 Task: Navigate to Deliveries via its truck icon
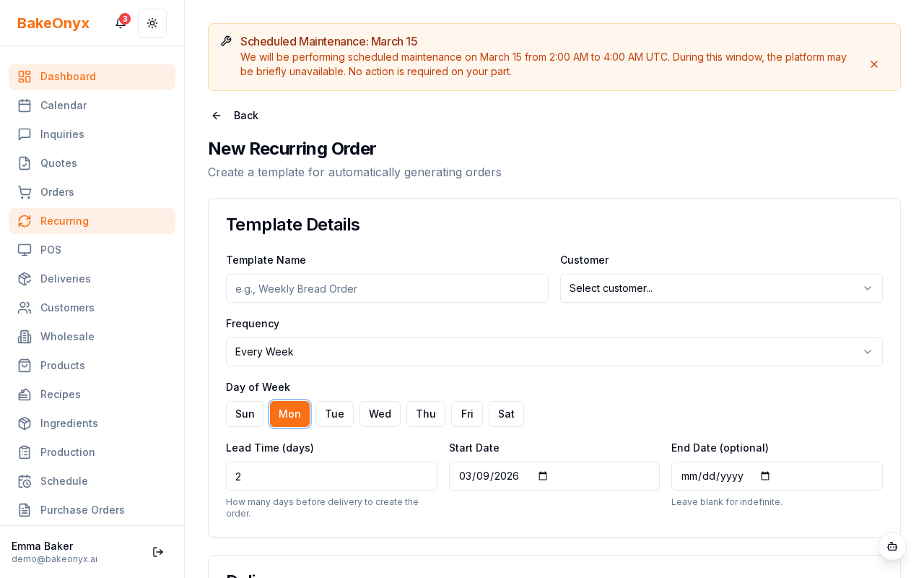[25, 279]
